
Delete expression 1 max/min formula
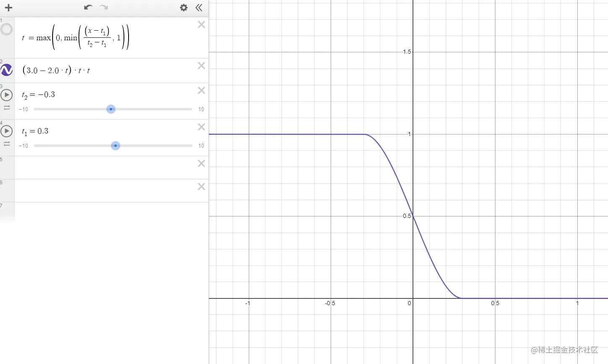pos(201,25)
